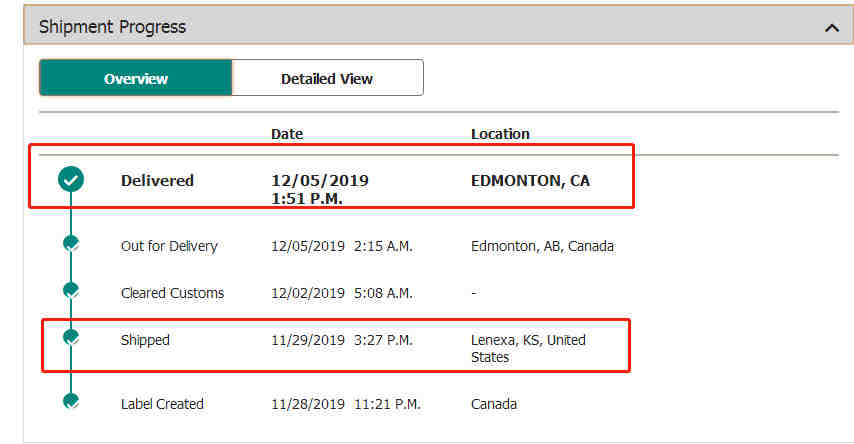Select the Out for Delivery status text
This screenshot has width=854, height=444.
169,246
